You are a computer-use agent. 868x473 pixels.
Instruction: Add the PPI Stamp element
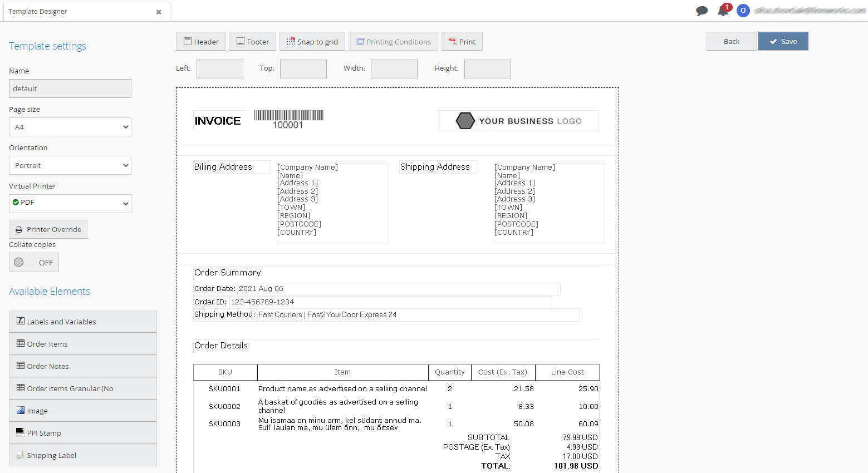pyautogui.click(x=83, y=433)
